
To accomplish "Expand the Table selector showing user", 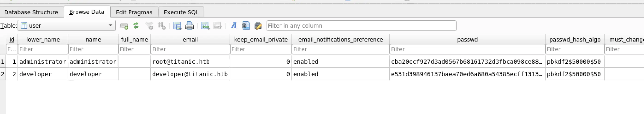I will [66, 25].
